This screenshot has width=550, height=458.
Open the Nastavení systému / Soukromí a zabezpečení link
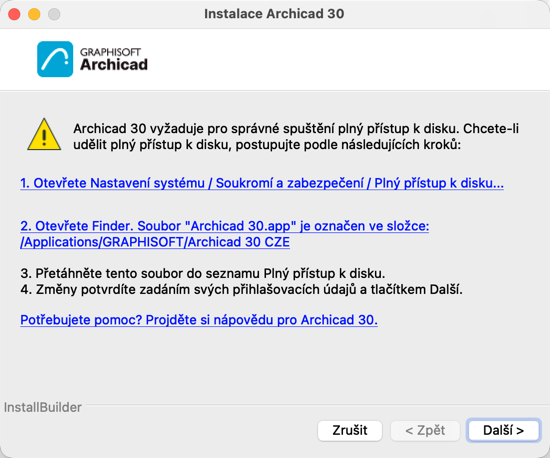(x=262, y=183)
